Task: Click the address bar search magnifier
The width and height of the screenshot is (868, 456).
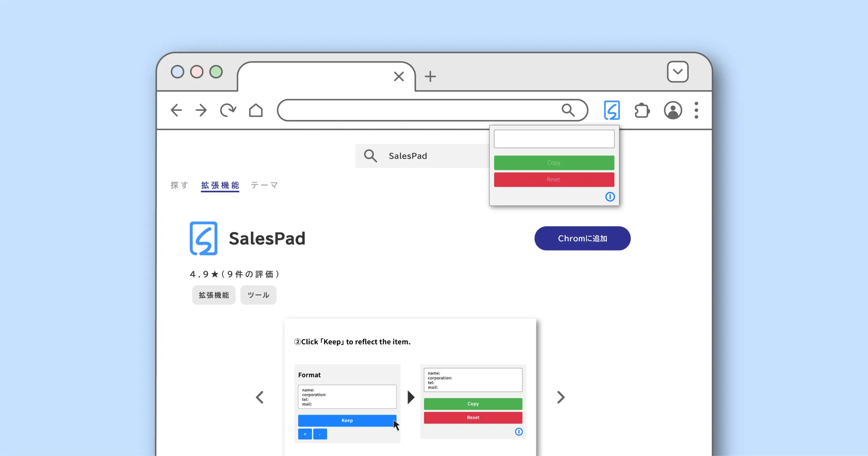Action: pos(568,110)
